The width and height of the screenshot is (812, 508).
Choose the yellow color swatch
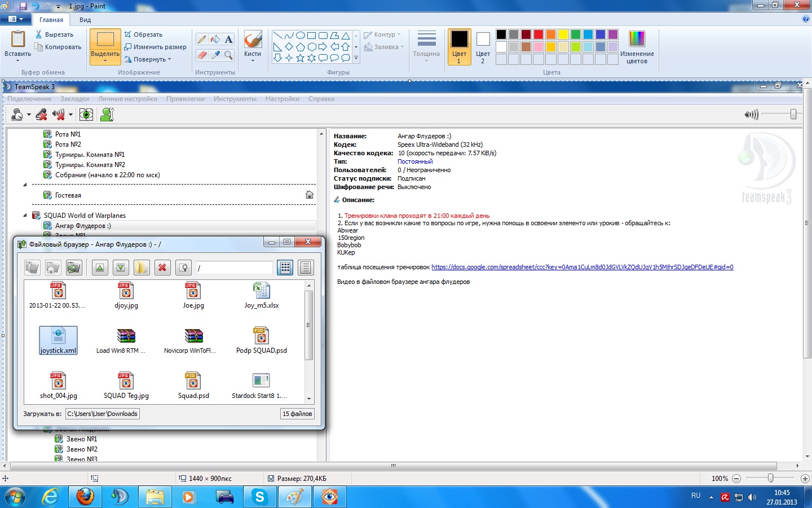563,34
